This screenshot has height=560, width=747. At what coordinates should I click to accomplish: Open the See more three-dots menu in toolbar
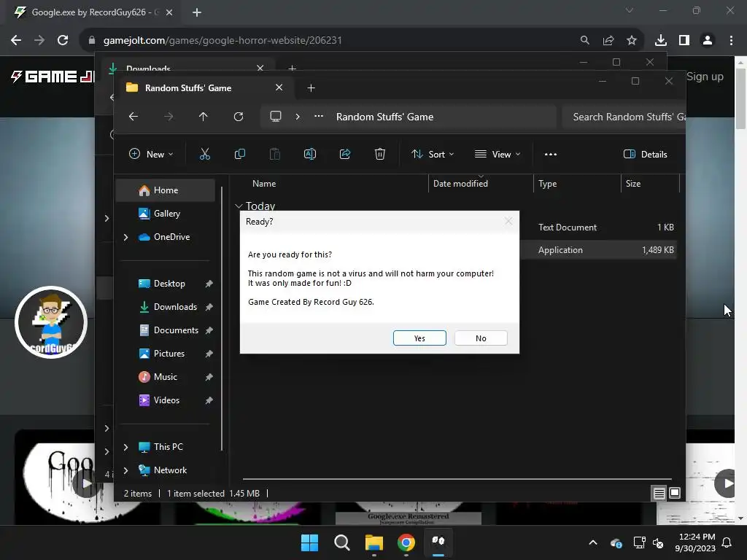pyautogui.click(x=551, y=154)
